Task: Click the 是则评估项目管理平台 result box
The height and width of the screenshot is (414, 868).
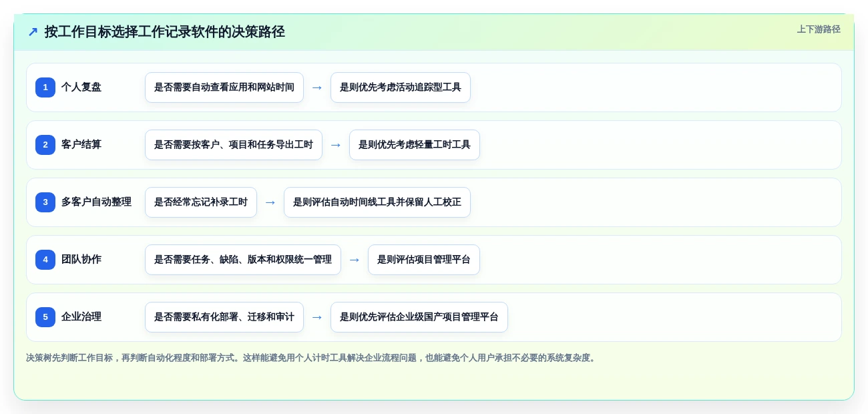Action: point(424,260)
